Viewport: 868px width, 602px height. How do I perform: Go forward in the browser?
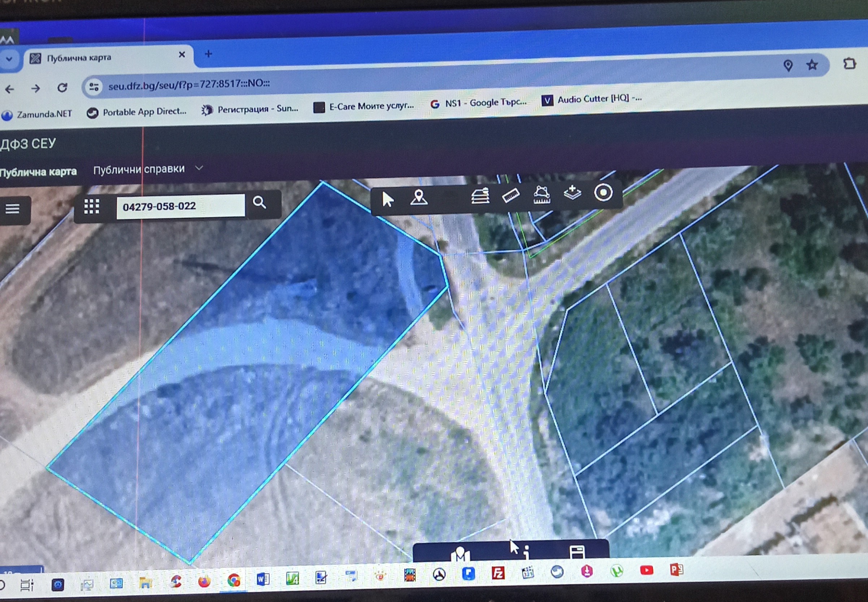35,89
